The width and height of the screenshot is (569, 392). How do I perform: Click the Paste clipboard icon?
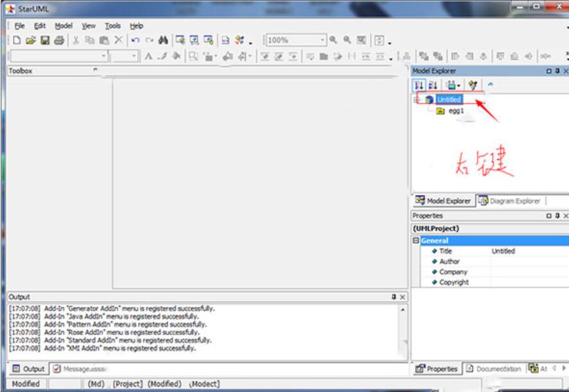104,40
